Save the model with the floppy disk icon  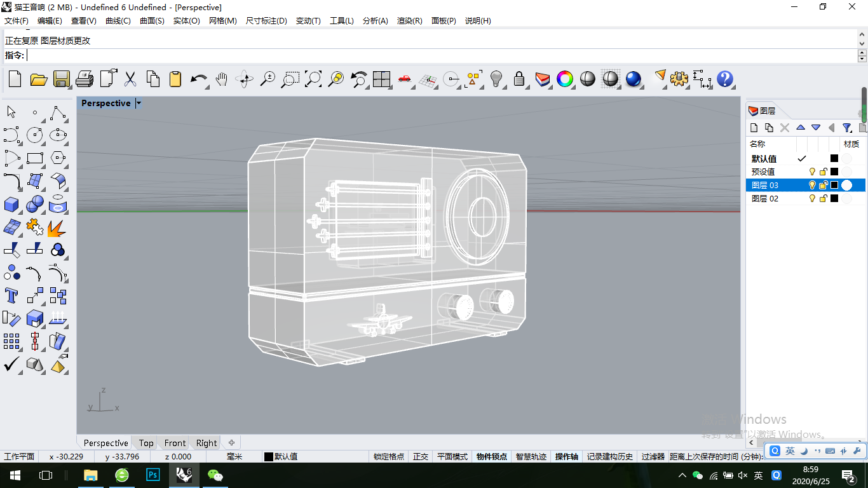pyautogui.click(x=62, y=79)
